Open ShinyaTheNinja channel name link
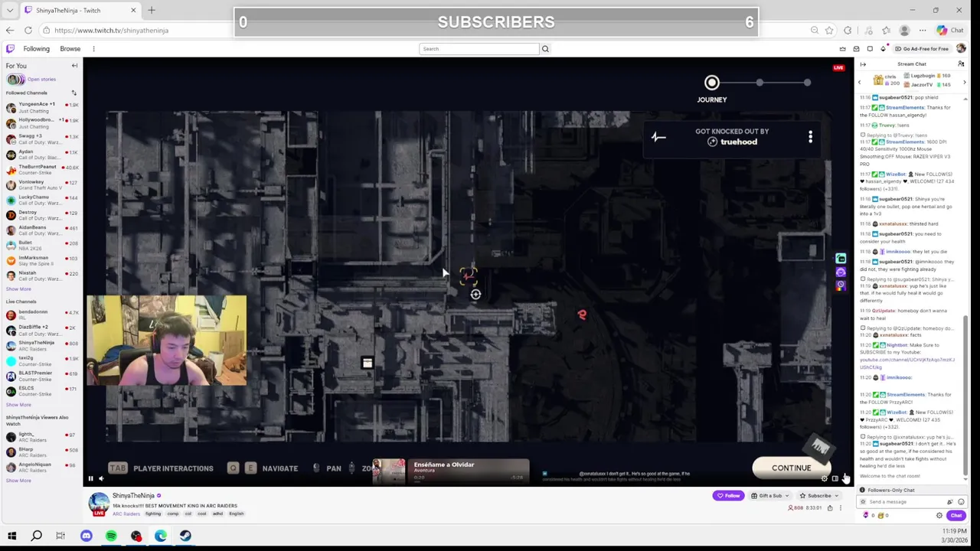Image resolution: width=980 pixels, height=551 pixels. [133, 496]
